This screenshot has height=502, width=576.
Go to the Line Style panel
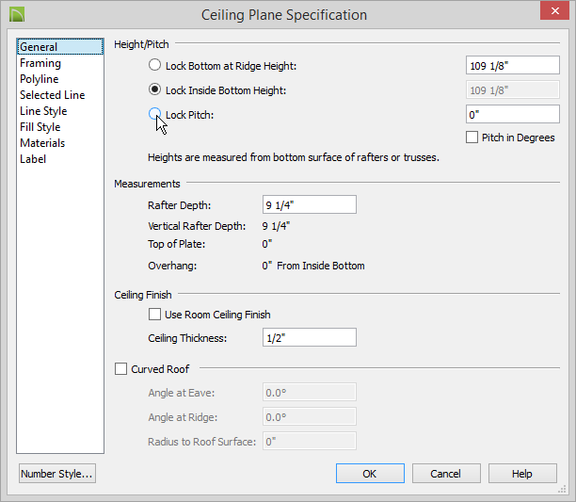[43, 111]
